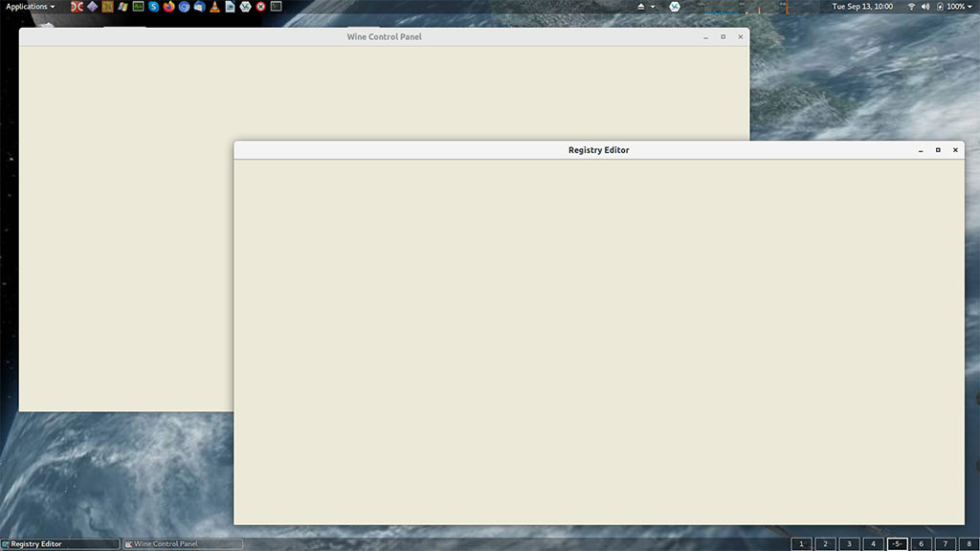Expand the dropdown arrow beside eject icon

coord(653,7)
